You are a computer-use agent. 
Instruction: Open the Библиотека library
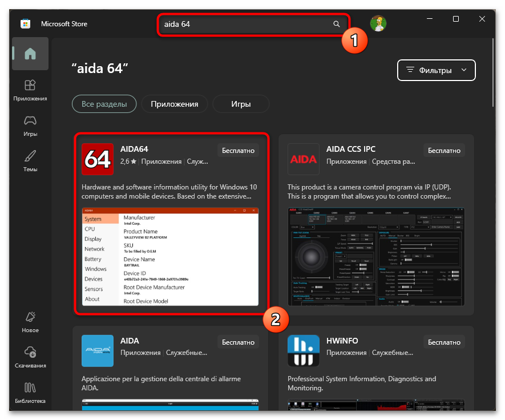point(30,393)
